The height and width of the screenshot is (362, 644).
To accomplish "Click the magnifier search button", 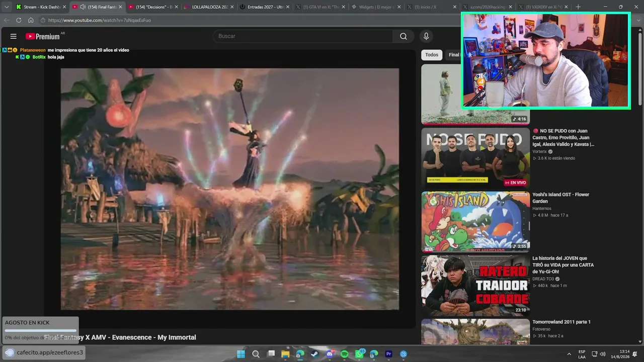I will pyautogui.click(x=404, y=36).
